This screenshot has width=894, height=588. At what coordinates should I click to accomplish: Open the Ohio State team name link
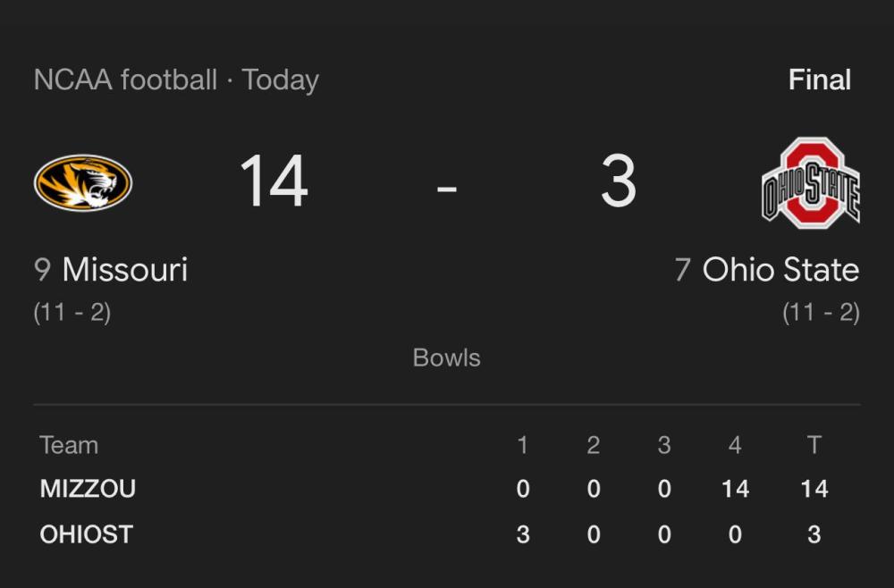(x=780, y=270)
